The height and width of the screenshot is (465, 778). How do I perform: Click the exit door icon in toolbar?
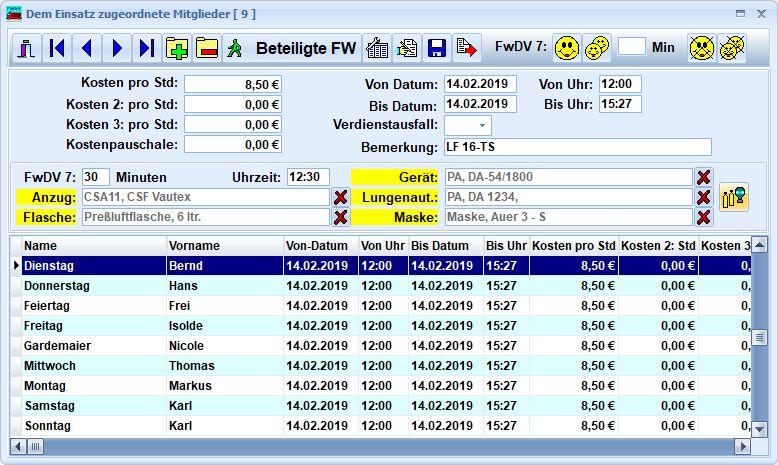tap(27, 47)
